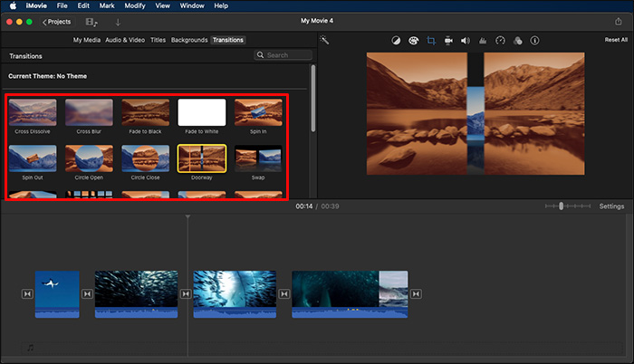Toggle the media browser filmstrip button
Screen dimensions: 634x364
click(91, 21)
